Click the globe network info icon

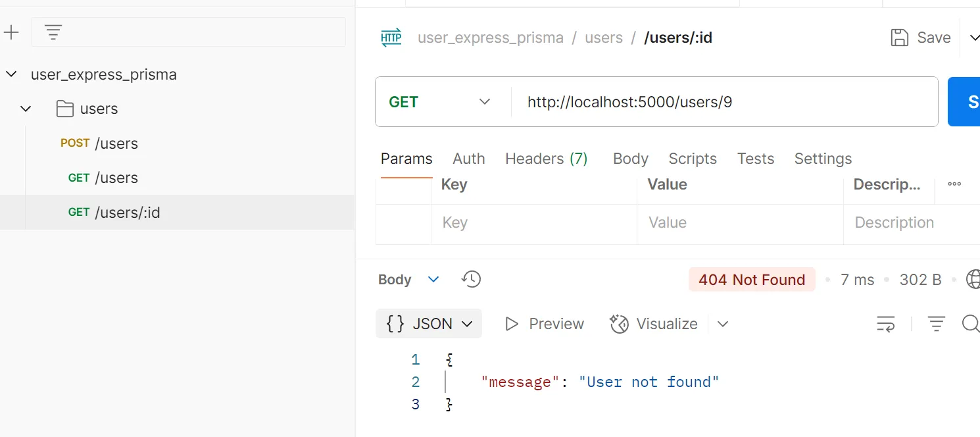pyautogui.click(x=973, y=279)
